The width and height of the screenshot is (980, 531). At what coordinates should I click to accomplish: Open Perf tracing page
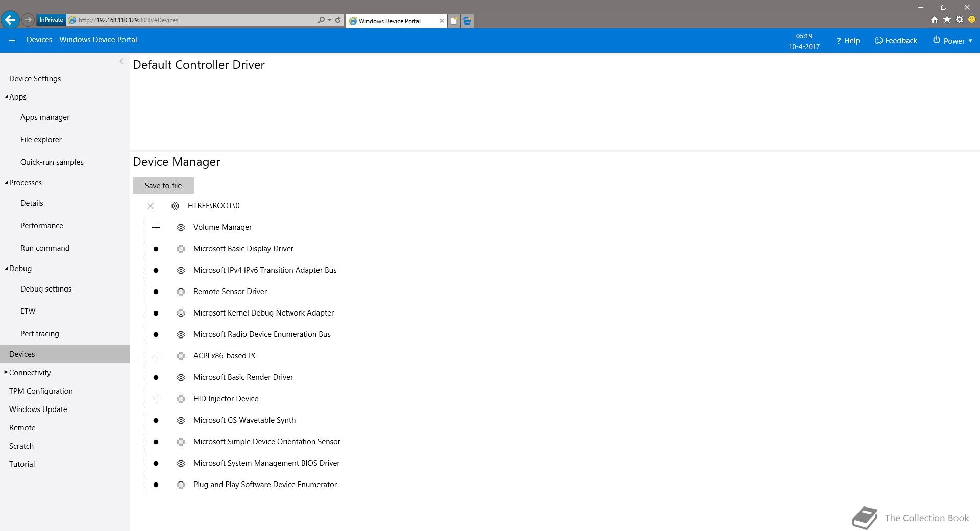(40, 333)
